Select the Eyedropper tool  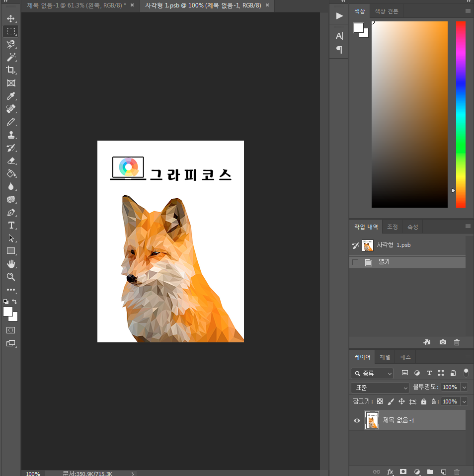click(11, 96)
